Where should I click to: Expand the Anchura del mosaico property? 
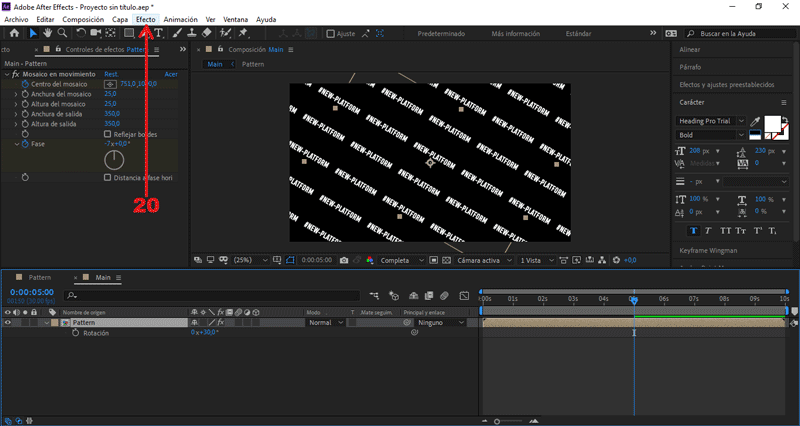[16, 94]
